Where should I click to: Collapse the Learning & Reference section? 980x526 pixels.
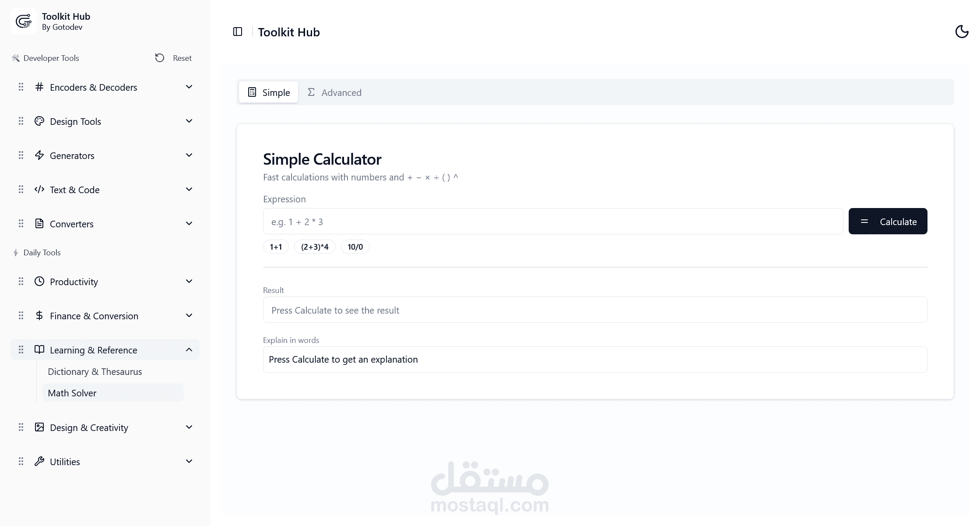coord(189,350)
